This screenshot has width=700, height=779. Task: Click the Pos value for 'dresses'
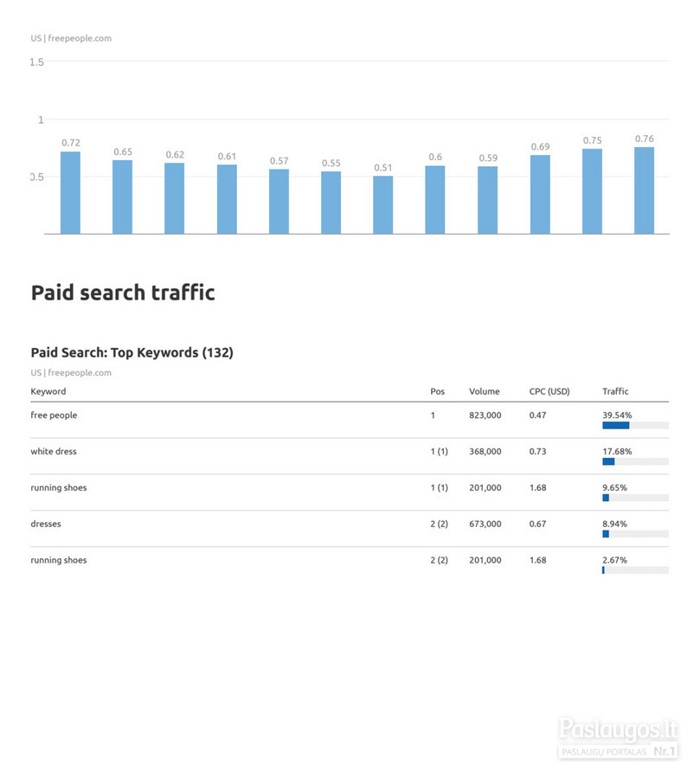440,525
